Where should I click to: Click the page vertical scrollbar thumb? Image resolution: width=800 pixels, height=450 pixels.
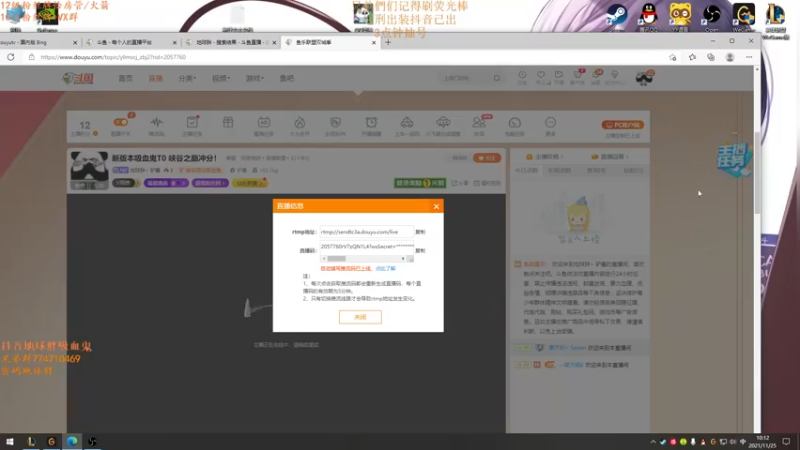(x=757, y=172)
